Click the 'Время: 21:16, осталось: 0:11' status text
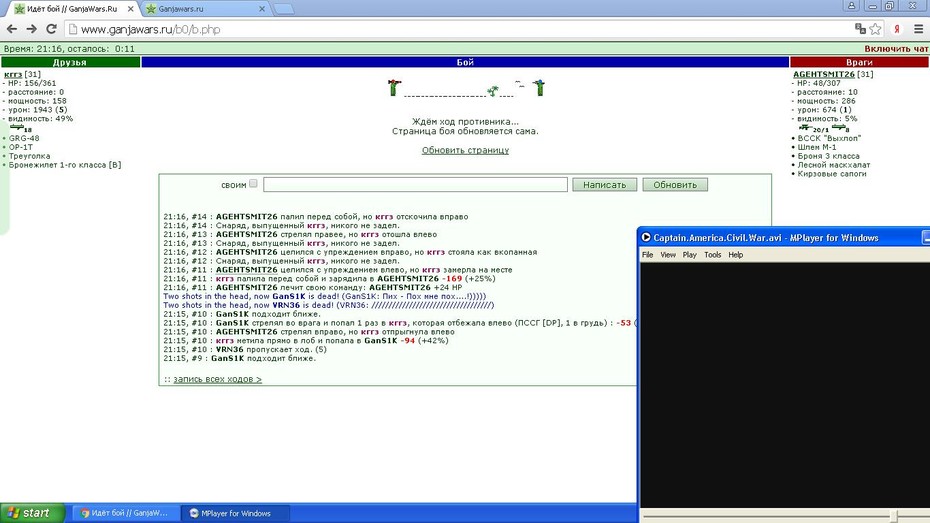The image size is (930, 523). click(69, 49)
